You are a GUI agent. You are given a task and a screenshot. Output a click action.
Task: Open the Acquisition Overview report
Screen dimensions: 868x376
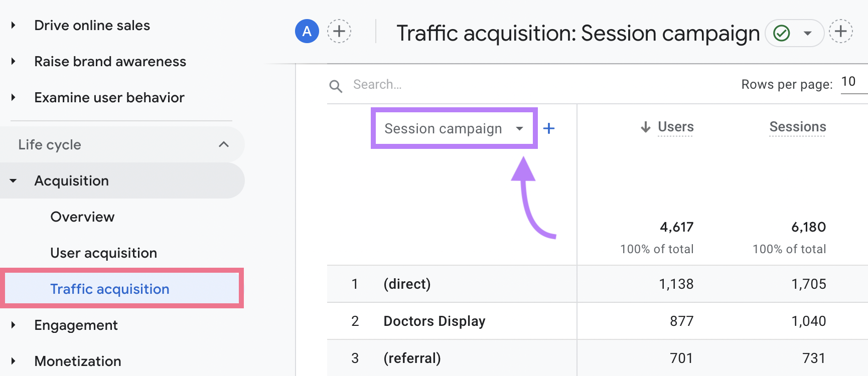pyautogui.click(x=82, y=217)
